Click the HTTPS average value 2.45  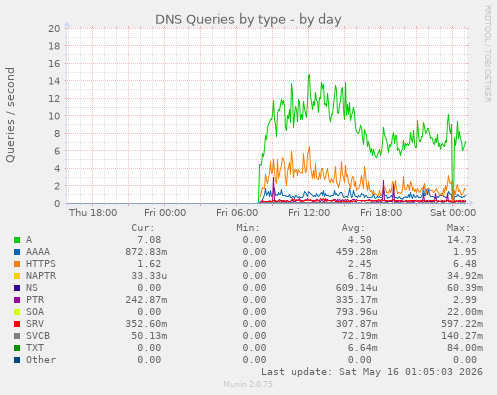359,264
